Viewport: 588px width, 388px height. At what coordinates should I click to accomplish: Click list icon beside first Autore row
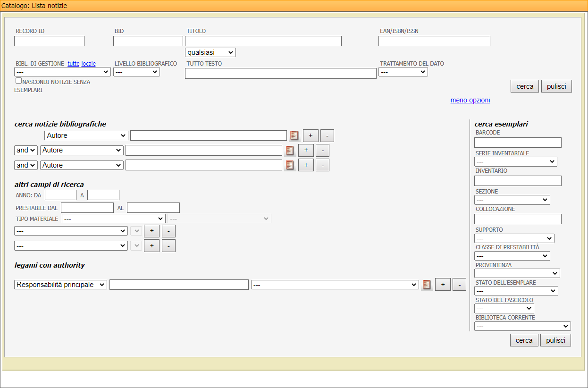[294, 135]
